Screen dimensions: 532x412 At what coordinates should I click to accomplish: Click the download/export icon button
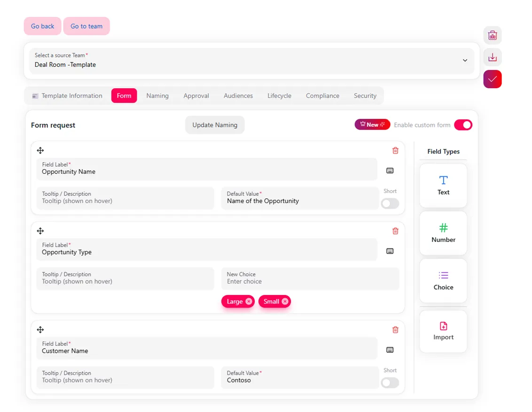(x=493, y=57)
